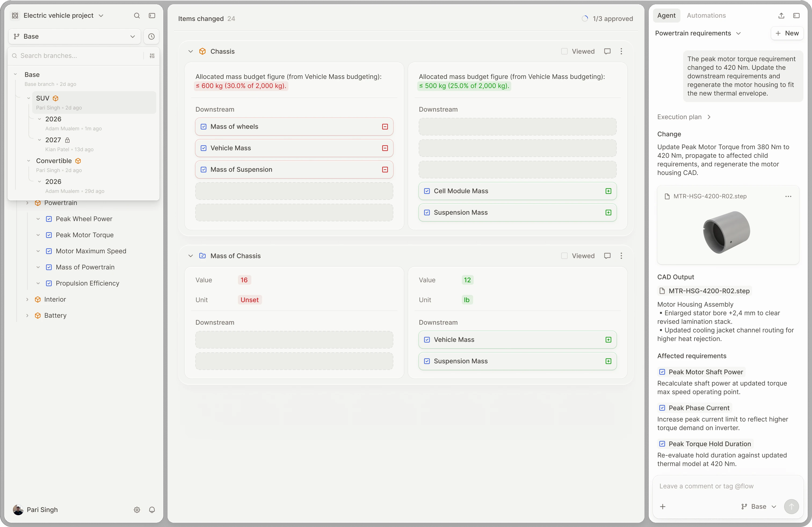
Task: Open Powertrain requirements conversation dropdown
Action: [698, 33]
